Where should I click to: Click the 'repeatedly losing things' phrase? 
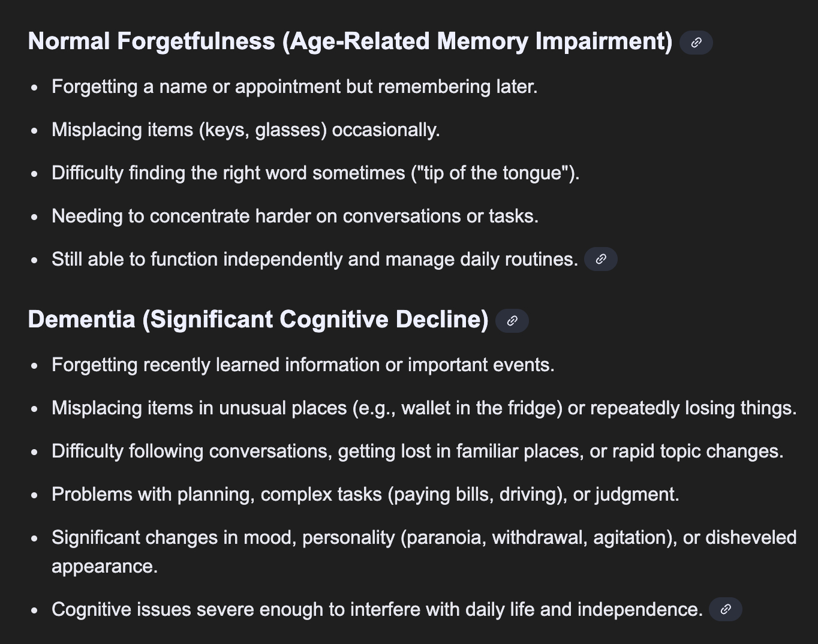click(x=693, y=408)
